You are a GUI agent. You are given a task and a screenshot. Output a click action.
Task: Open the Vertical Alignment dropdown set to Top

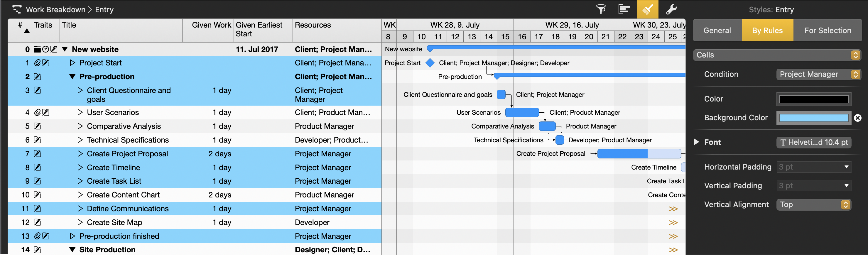[813, 204]
